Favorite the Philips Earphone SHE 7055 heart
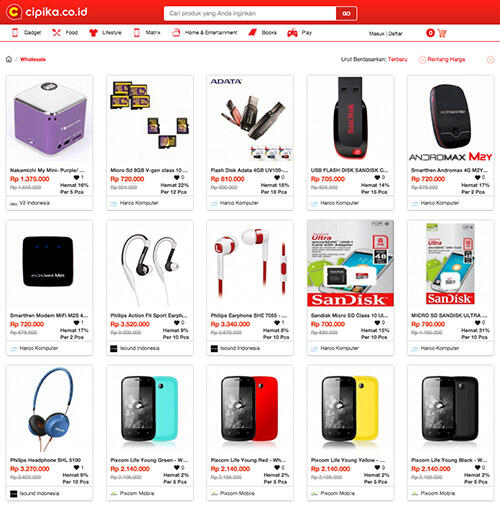 coord(277,322)
